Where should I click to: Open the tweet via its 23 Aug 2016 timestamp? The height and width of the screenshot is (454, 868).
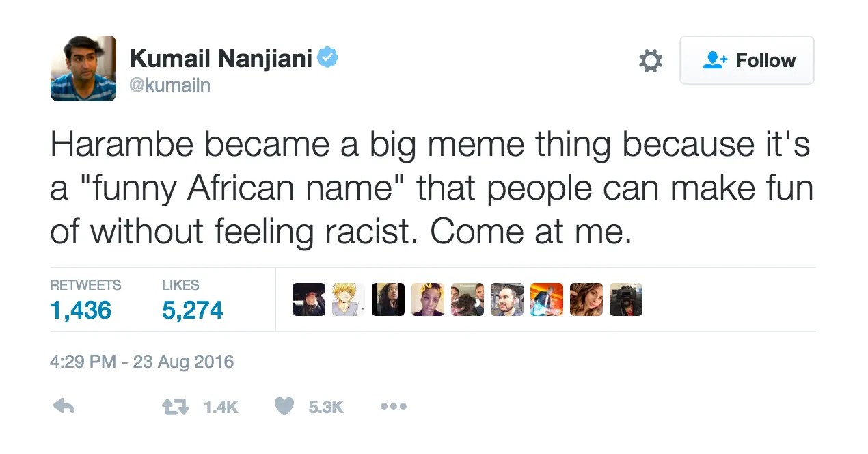pos(142,361)
